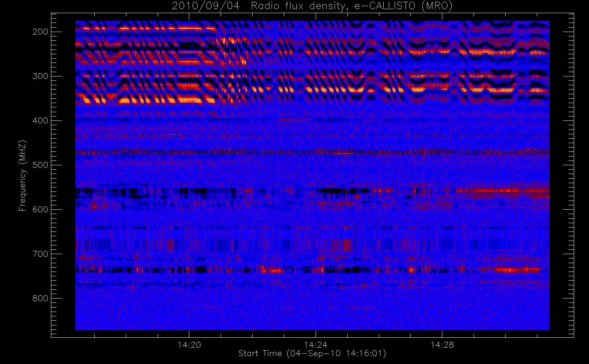The width and height of the screenshot is (589, 364).
Task: Select the 200 frequency tick label
Action: pos(40,32)
